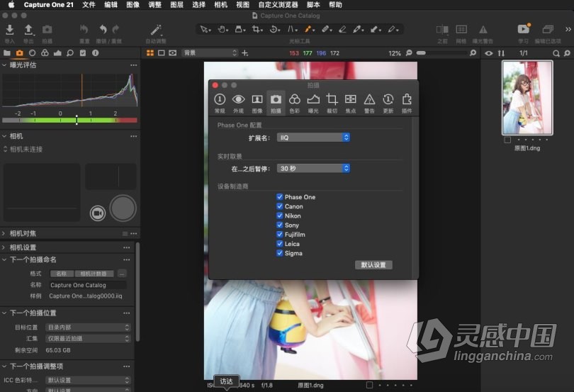This screenshot has height=392, width=574.
Task: Open the 30 秒 pause-after dropdown
Action: coord(313,168)
